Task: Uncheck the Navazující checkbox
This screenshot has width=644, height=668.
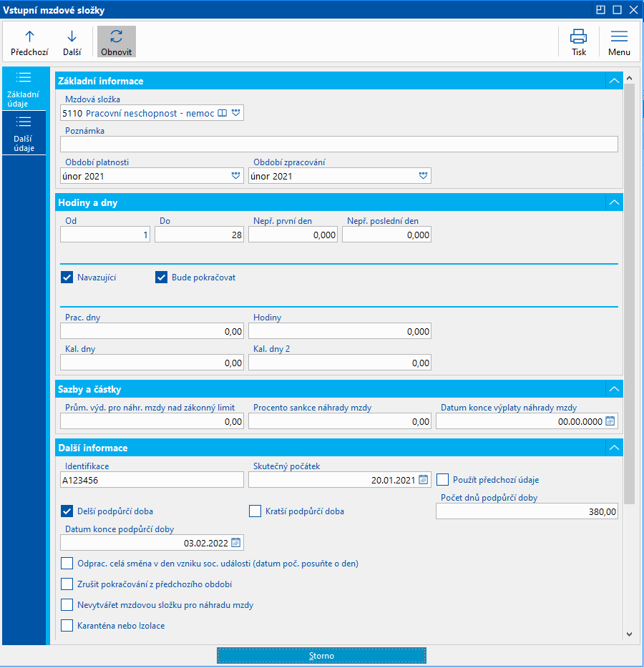Action: 67,277
